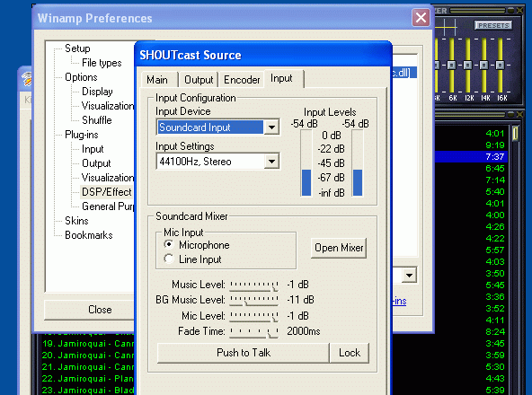Open the Encoder tab
532x395 pixels.
point(242,80)
